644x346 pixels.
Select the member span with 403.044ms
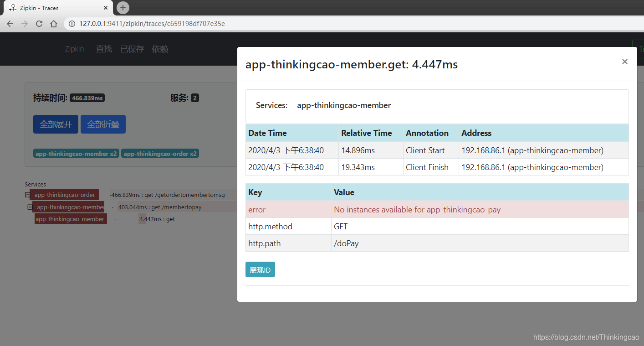[x=69, y=207]
